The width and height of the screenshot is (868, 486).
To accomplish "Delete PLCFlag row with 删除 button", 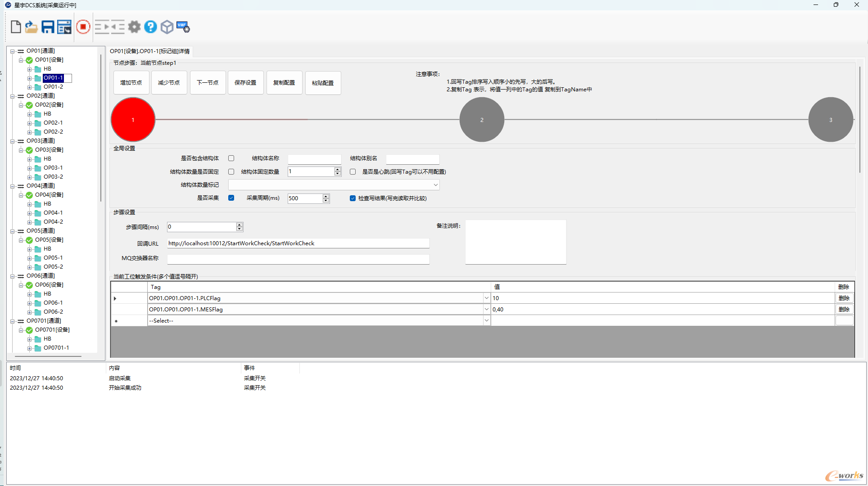I will pyautogui.click(x=844, y=298).
